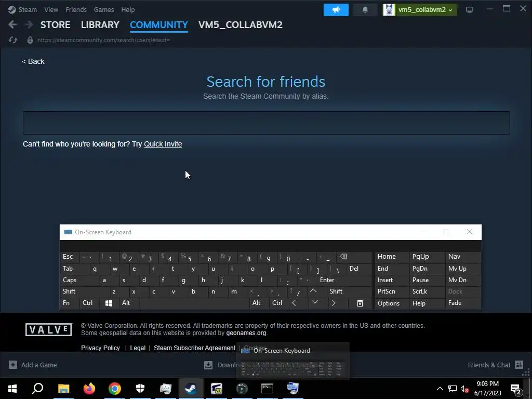Click the Enter key on the On-Screen Keyboard

point(344,280)
